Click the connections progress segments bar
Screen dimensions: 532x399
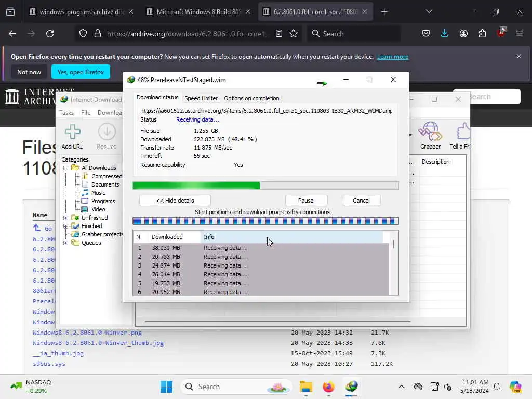pos(265,221)
